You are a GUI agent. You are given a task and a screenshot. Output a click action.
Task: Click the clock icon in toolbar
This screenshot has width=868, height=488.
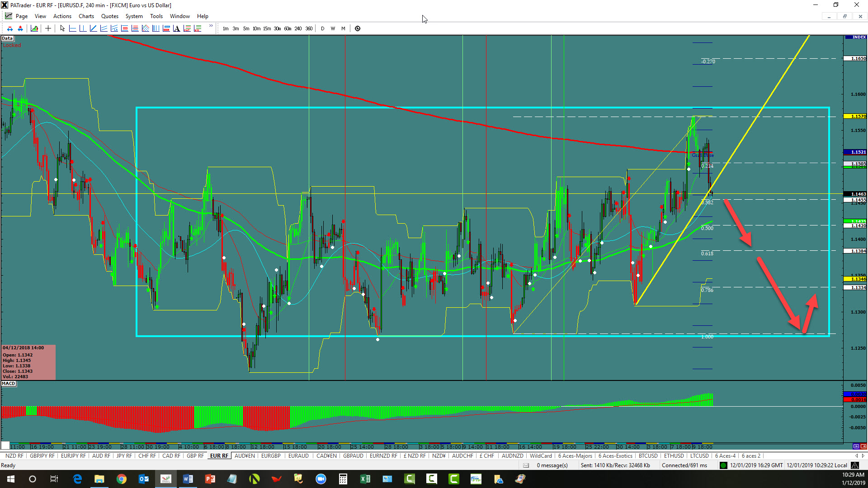coord(358,28)
